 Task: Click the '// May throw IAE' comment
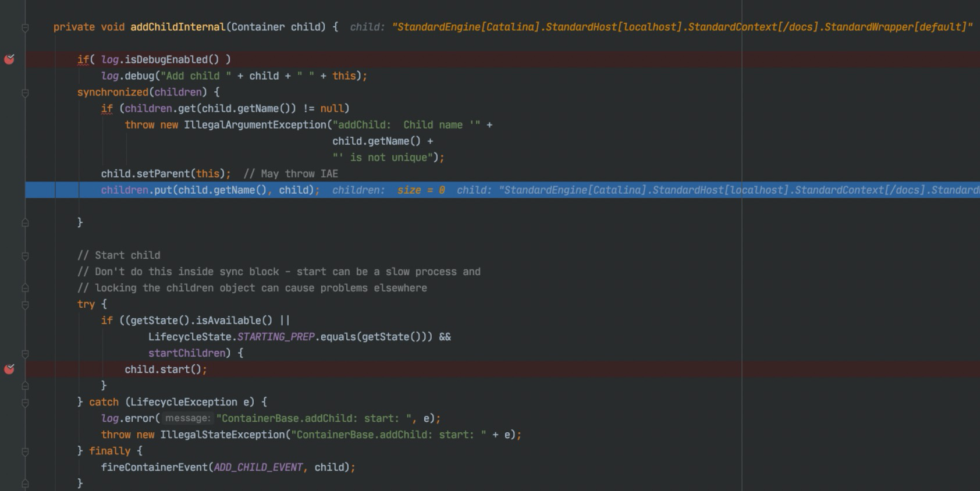(290, 173)
